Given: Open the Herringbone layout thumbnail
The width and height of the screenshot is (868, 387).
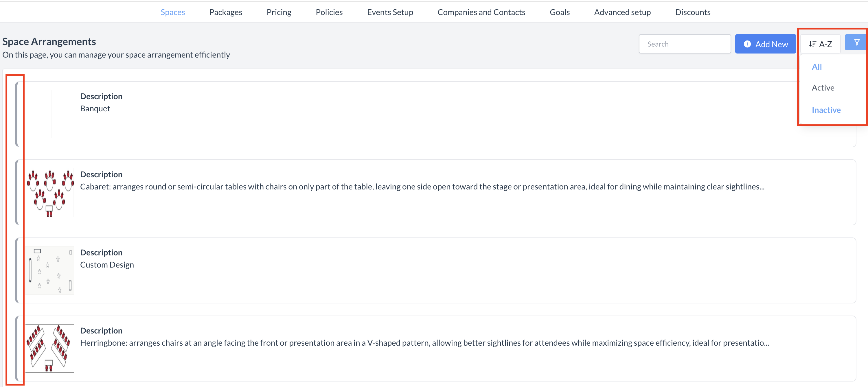Looking at the screenshot, I should [x=50, y=348].
